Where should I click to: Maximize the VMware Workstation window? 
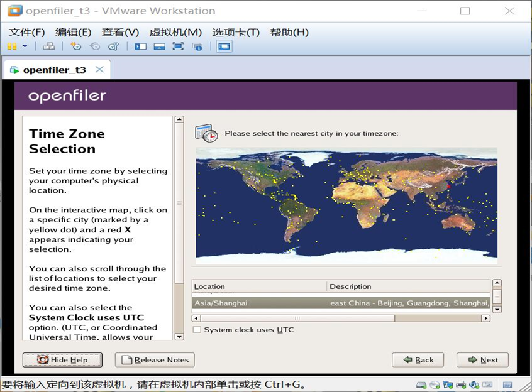click(465, 11)
